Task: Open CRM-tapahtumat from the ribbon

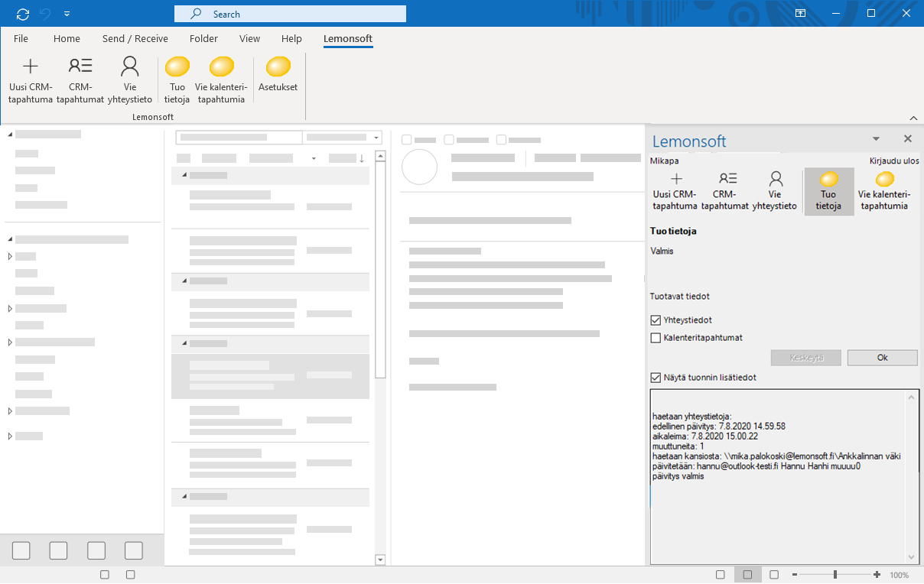Action: tap(80, 80)
